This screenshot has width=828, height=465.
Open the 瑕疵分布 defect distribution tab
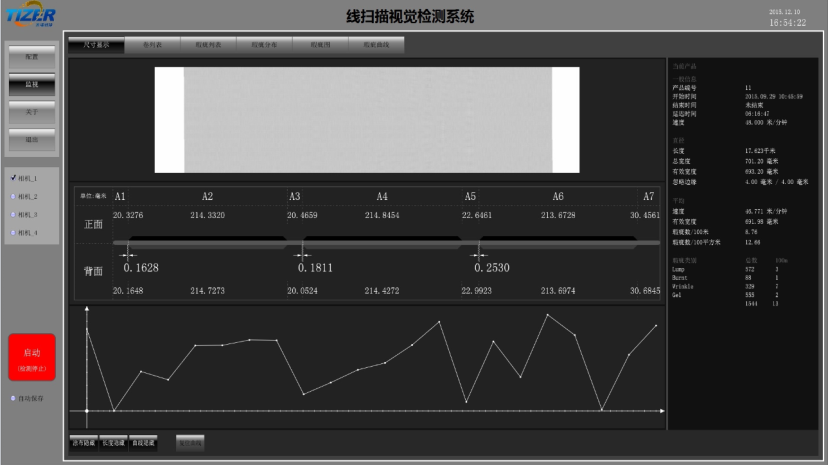click(x=264, y=45)
